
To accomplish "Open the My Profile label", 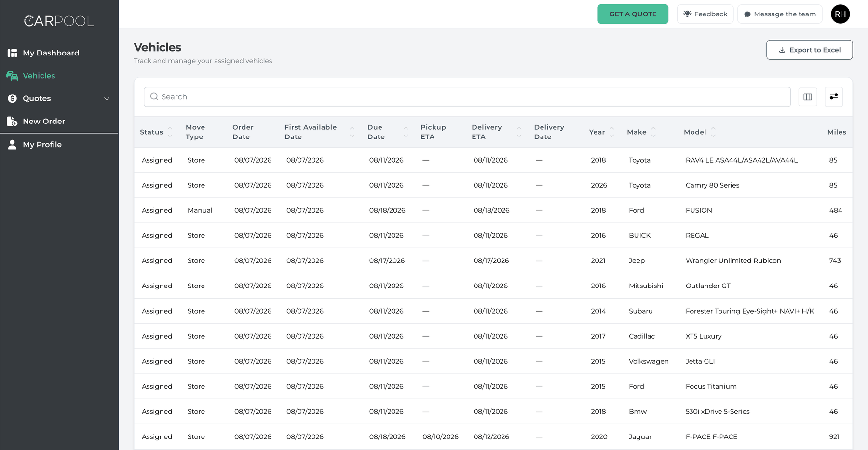I will (42, 145).
